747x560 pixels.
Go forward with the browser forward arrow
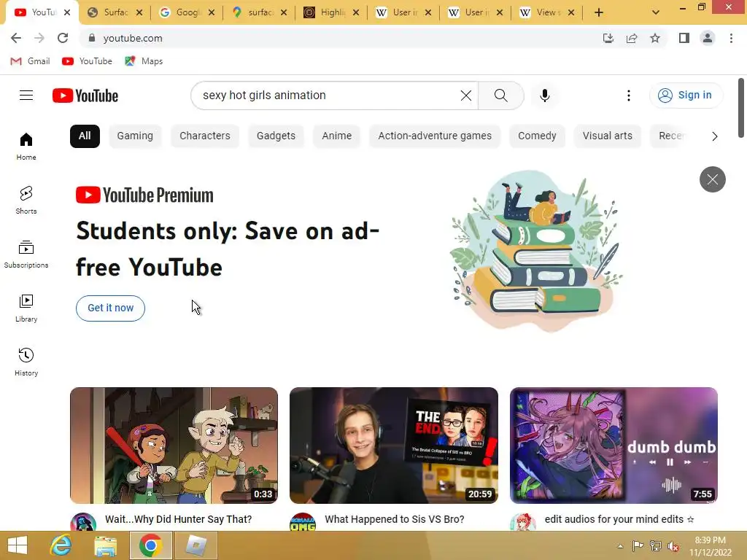(39, 38)
